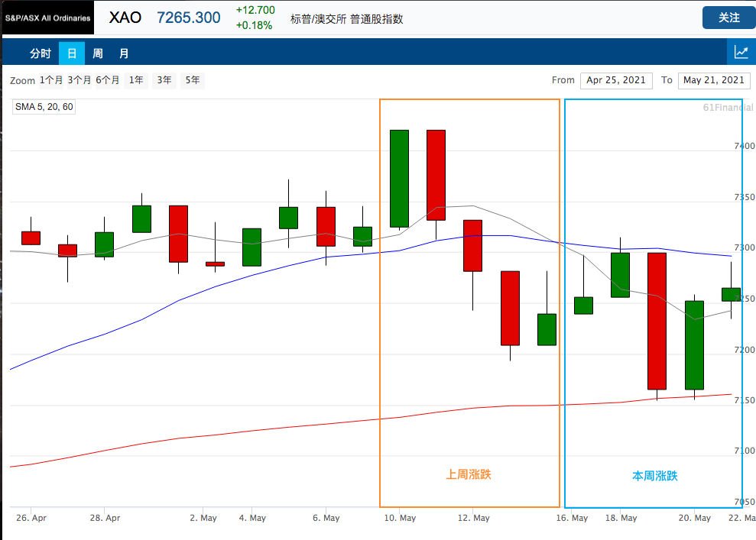Open the chart type icon in blue bar
The image size is (756, 540).
[741, 53]
